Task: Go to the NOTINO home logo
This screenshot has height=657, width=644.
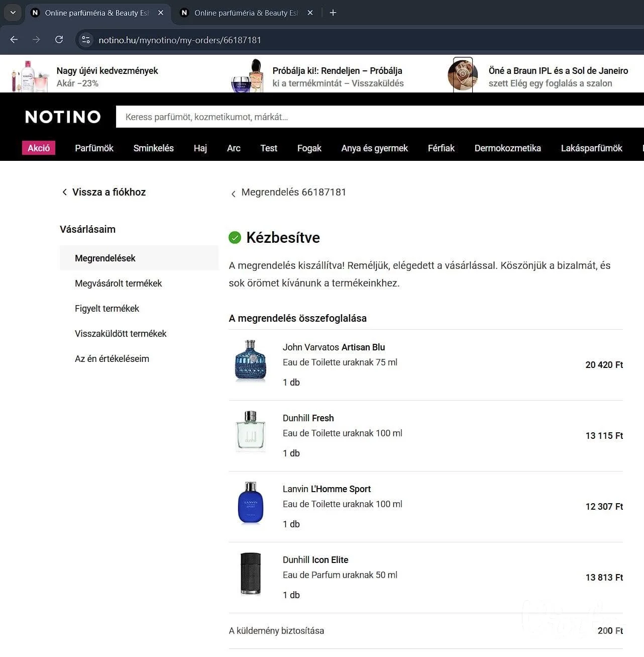Action: (x=63, y=117)
